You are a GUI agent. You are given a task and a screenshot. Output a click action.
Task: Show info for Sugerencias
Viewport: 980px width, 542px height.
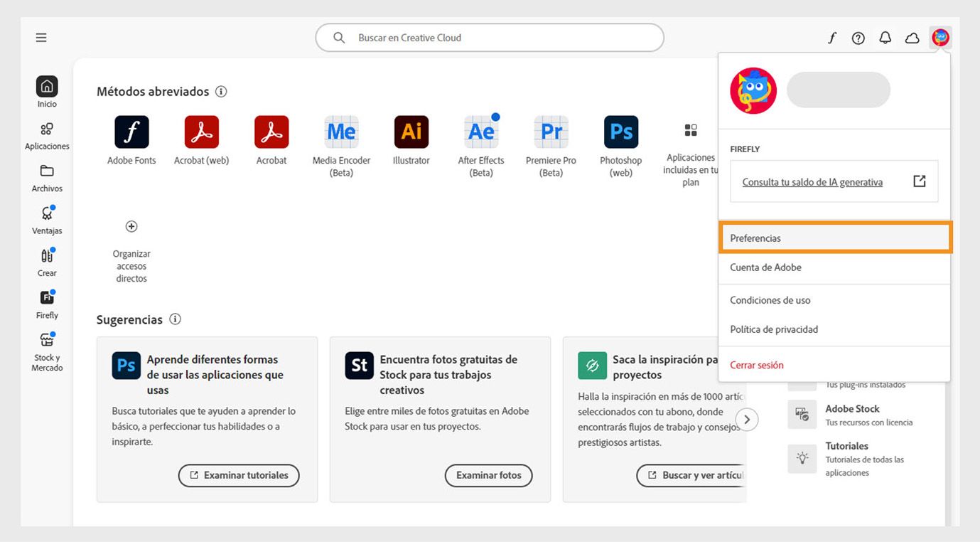pyautogui.click(x=175, y=319)
